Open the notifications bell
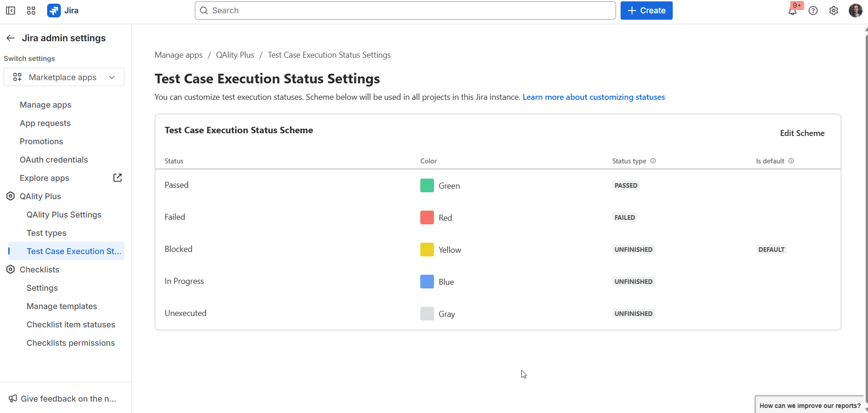The width and height of the screenshot is (868, 413). click(793, 11)
